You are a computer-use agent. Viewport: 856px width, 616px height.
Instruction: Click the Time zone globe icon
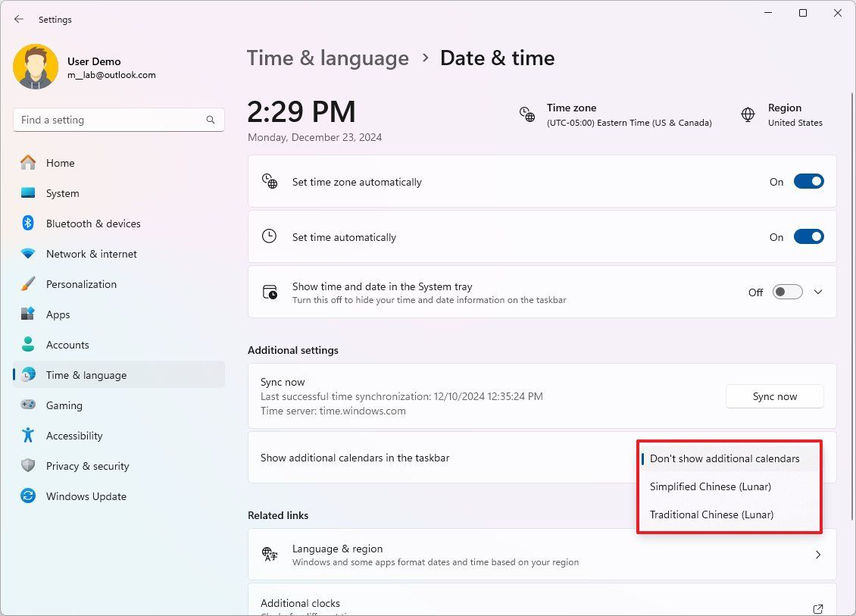[527, 114]
